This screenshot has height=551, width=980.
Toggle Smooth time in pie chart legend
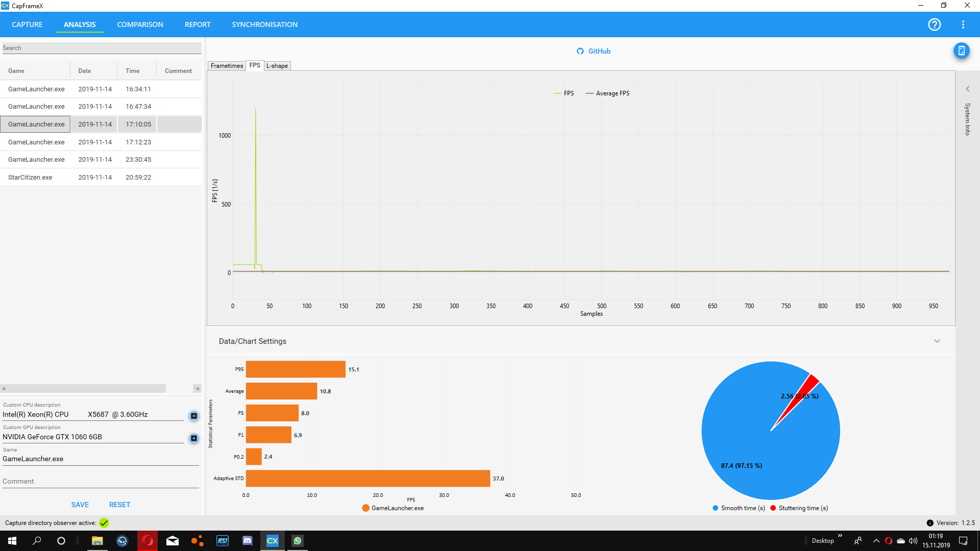(738, 508)
